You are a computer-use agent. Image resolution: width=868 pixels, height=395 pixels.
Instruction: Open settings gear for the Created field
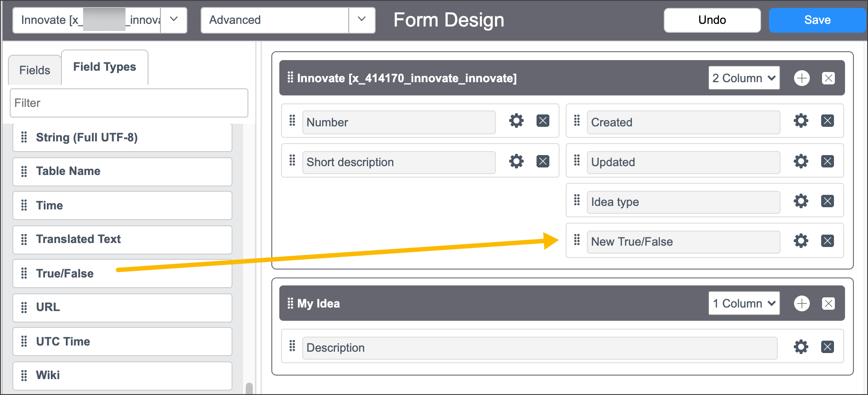(801, 121)
